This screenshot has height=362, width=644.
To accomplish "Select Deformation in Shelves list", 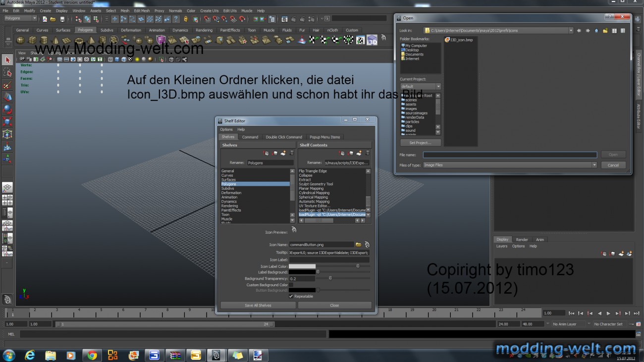I will 231,193.
